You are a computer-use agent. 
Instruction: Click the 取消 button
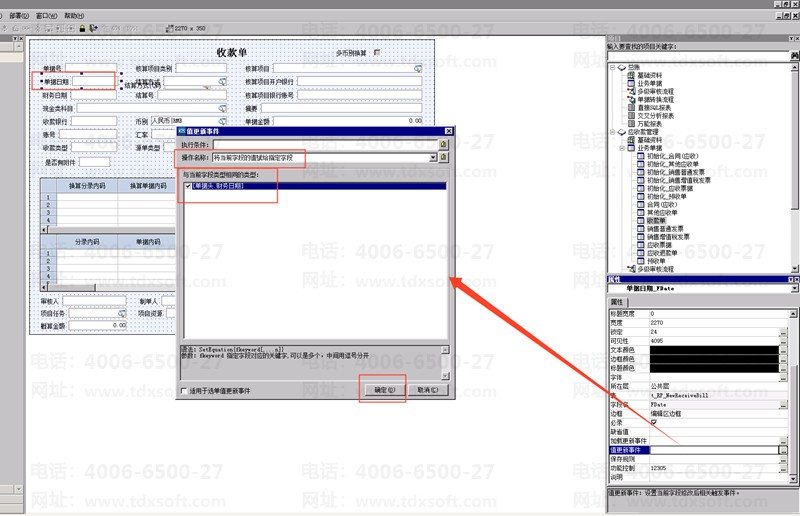click(x=426, y=390)
